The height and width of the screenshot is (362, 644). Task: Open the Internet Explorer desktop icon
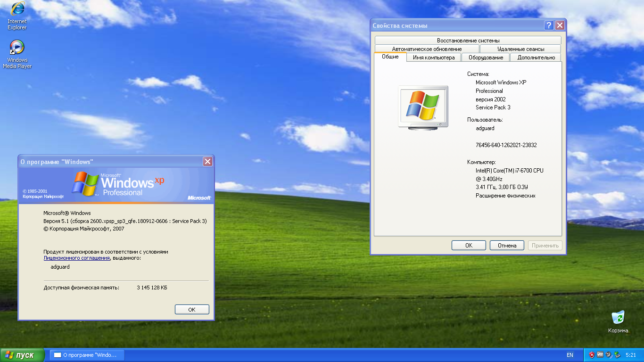point(17,16)
